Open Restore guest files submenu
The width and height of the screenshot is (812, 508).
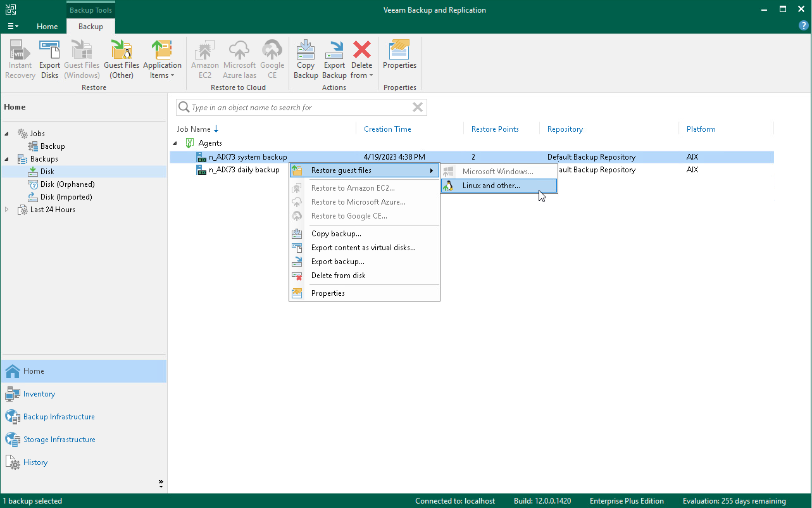coord(365,170)
